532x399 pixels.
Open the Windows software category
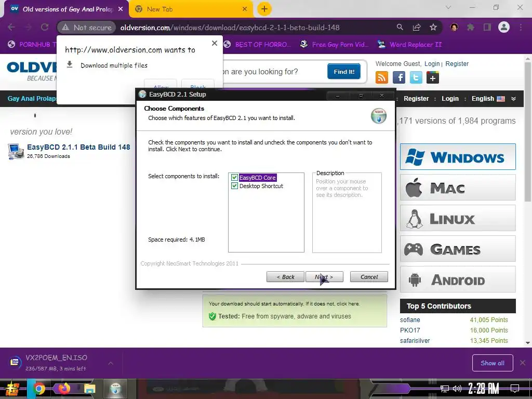[x=458, y=157]
